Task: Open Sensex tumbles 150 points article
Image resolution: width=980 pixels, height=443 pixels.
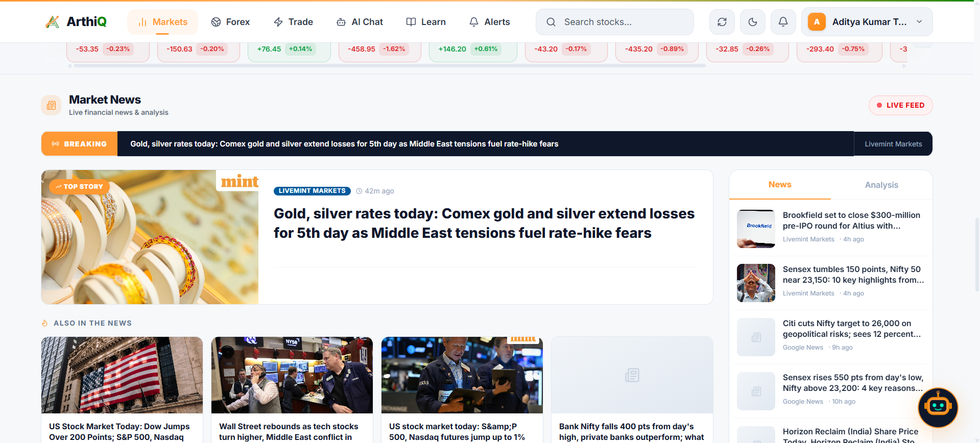Action: [853, 275]
